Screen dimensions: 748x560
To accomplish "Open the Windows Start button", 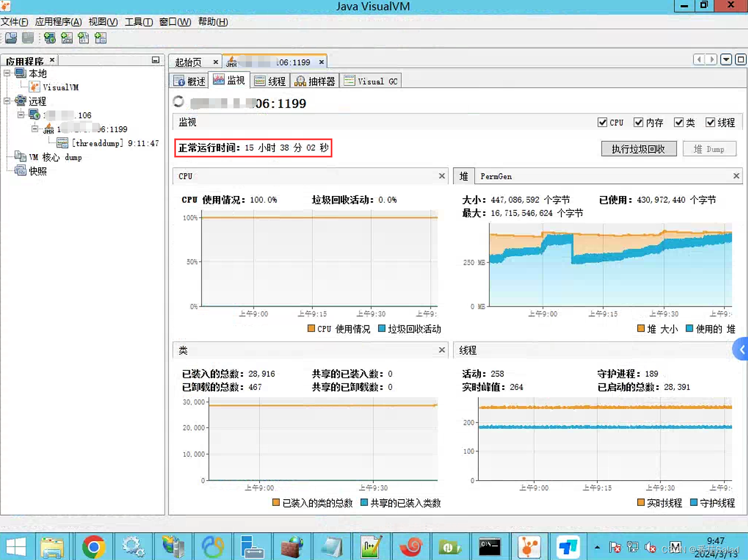I will 16,547.
